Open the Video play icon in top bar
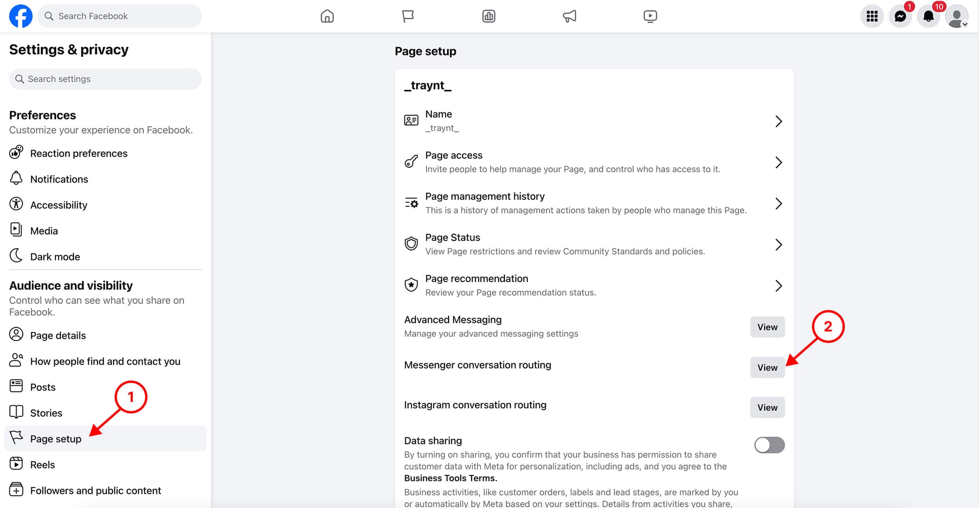 (650, 16)
